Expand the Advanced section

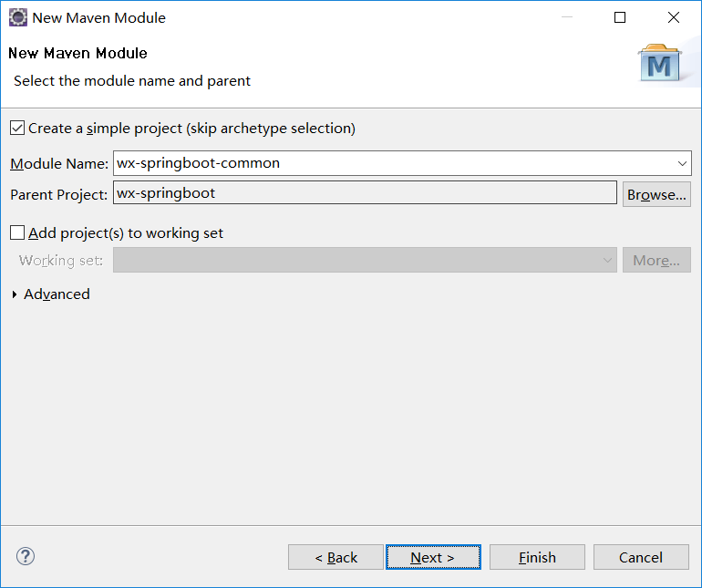15,294
